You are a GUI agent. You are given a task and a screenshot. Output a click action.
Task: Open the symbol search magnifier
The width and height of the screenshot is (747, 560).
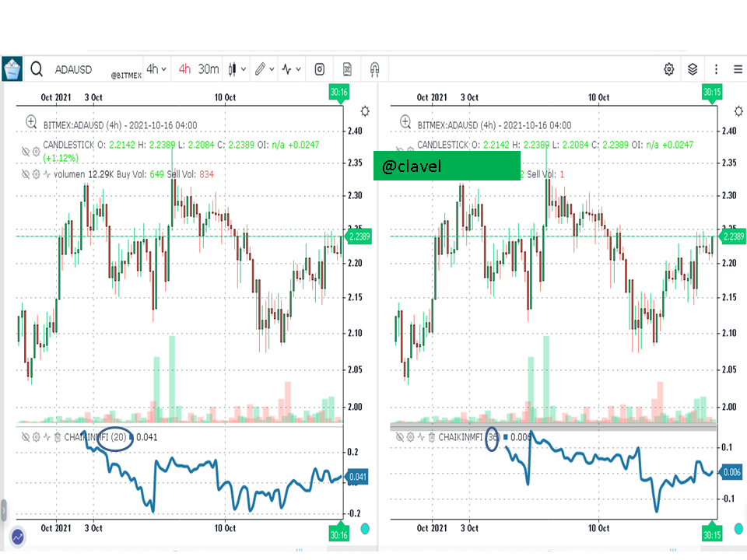click(37, 69)
